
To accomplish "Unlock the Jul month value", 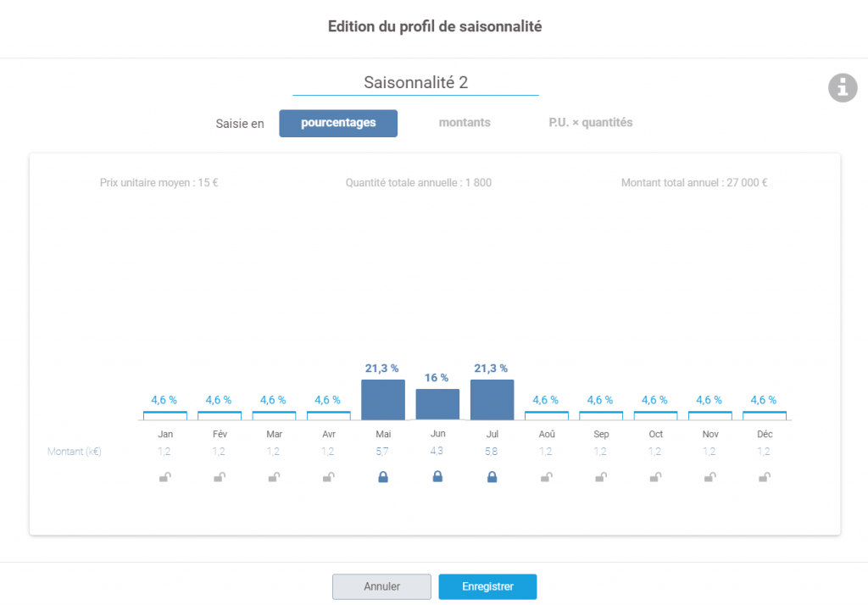I will 492,476.
